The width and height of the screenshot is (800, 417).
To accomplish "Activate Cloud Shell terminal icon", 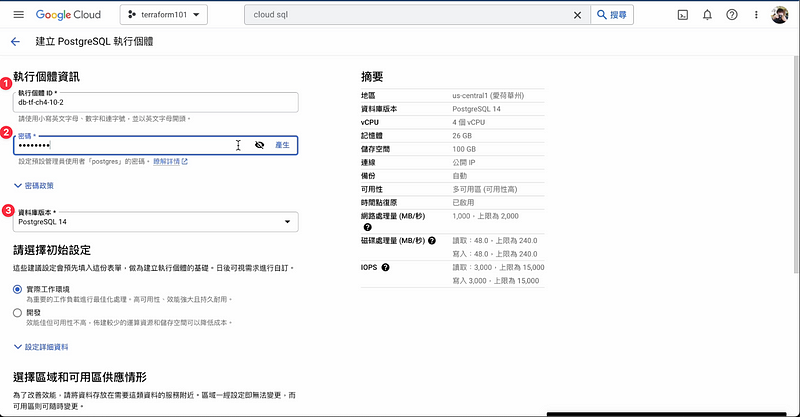I will (x=683, y=15).
